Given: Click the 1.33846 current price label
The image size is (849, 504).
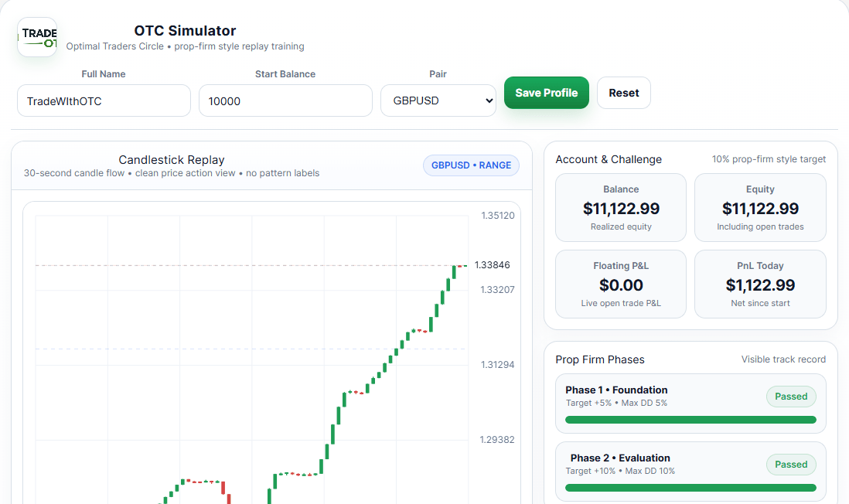Looking at the screenshot, I should point(493,264).
